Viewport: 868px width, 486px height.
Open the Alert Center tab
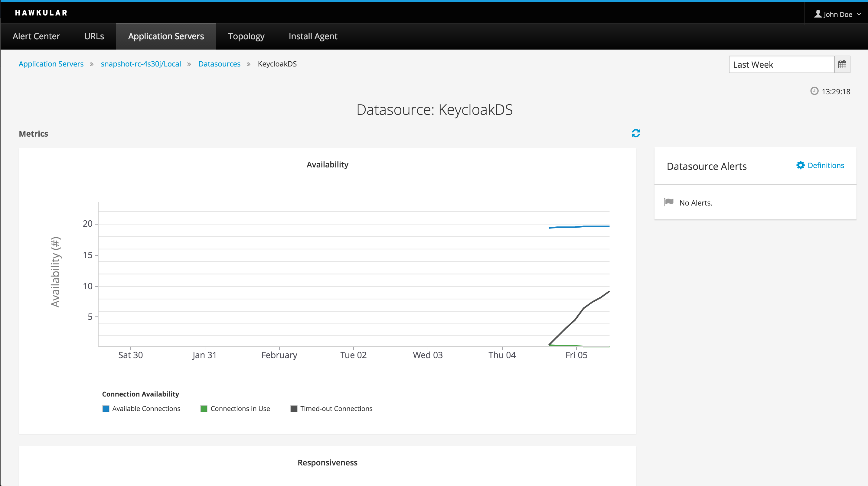pyautogui.click(x=36, y=36)
